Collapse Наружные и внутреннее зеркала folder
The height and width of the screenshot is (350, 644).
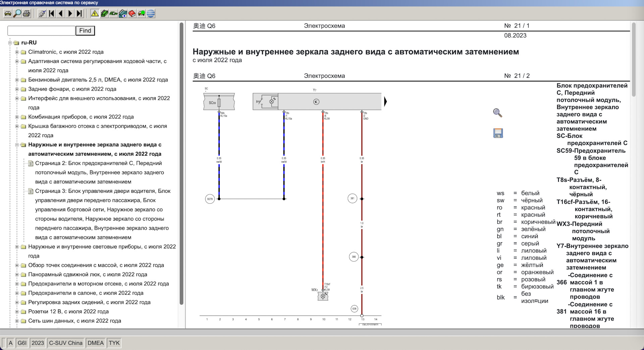pyautogui.click(x=17, y=145)
